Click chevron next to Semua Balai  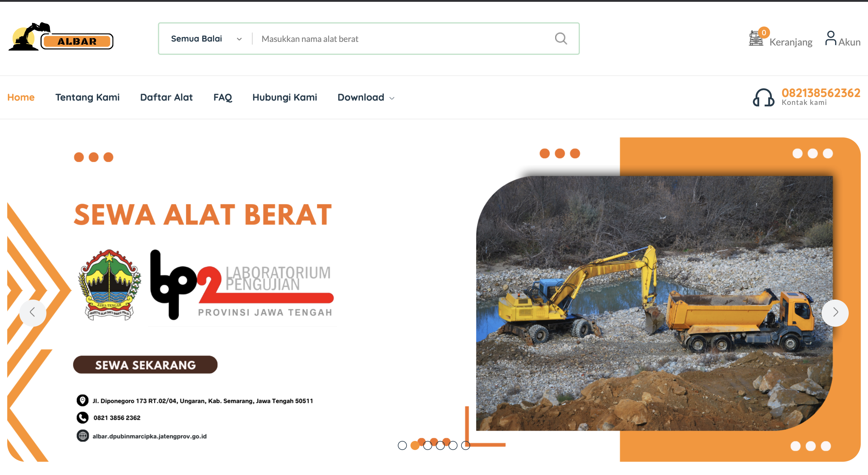(239, 39)
